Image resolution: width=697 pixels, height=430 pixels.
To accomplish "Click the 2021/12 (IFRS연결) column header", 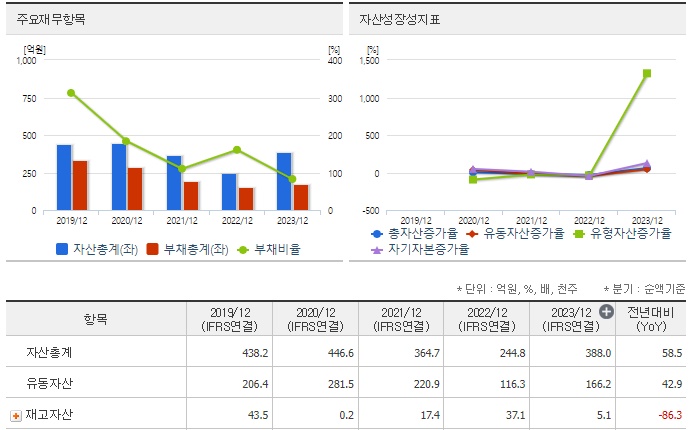I will coord(401,319).
